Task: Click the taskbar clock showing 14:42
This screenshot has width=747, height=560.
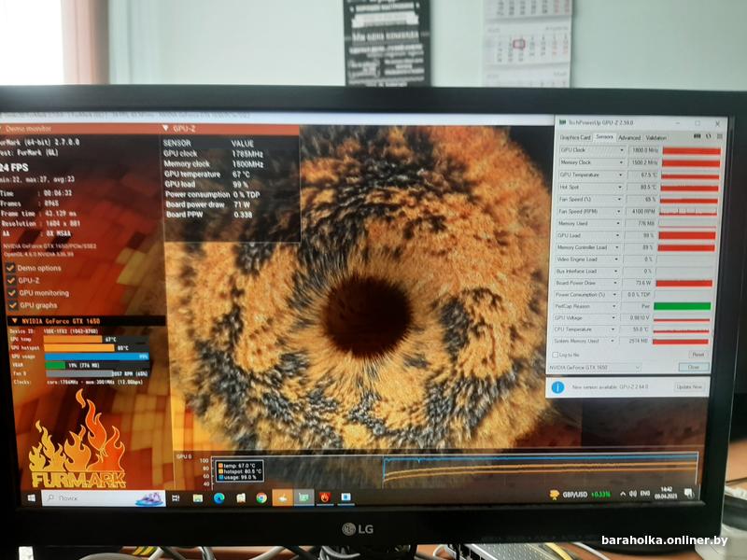Action: coord(666,493)
